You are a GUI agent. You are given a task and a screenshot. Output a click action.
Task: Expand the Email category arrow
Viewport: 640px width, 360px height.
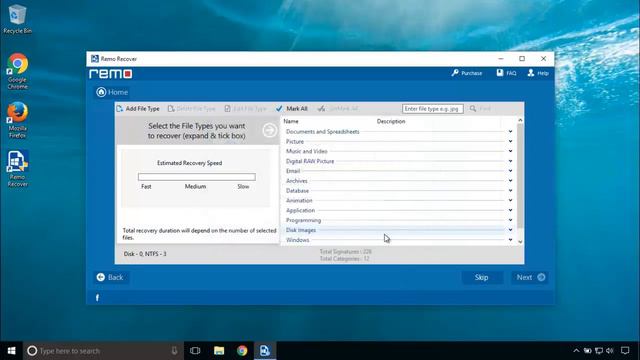coord(510,171)
